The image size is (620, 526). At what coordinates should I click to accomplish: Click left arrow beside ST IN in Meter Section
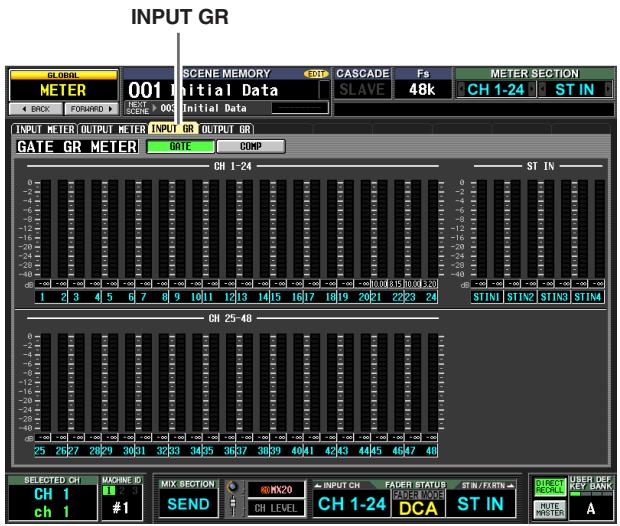pos(542,89)
